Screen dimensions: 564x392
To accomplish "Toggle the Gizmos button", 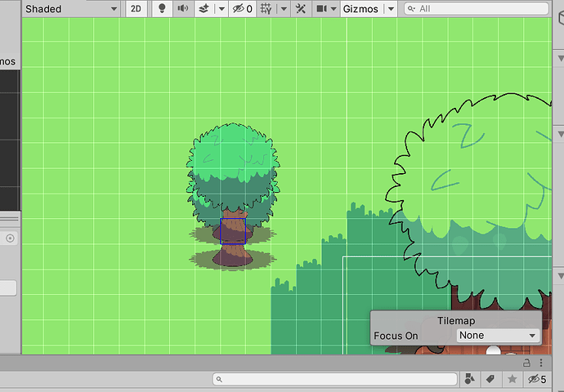I will coord(360,9).
